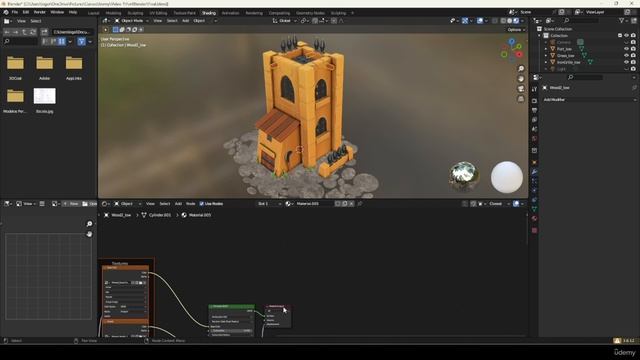
Task: Click the Material.005 breadcrumb
Action: point(196,215)
